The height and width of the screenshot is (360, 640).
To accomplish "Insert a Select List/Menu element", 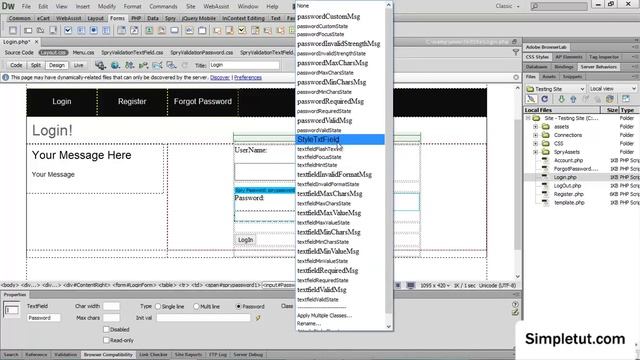I will pyautogui.click(x=121, y=31).
